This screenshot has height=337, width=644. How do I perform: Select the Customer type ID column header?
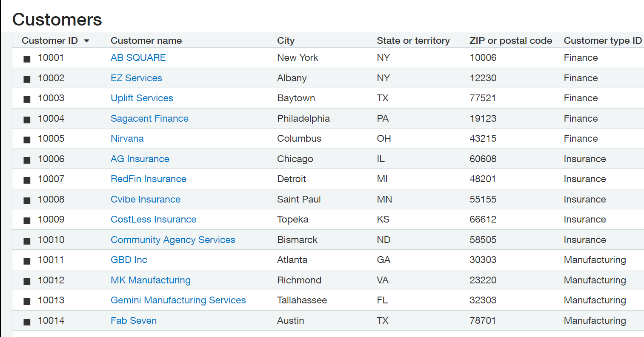pos(603,40)
